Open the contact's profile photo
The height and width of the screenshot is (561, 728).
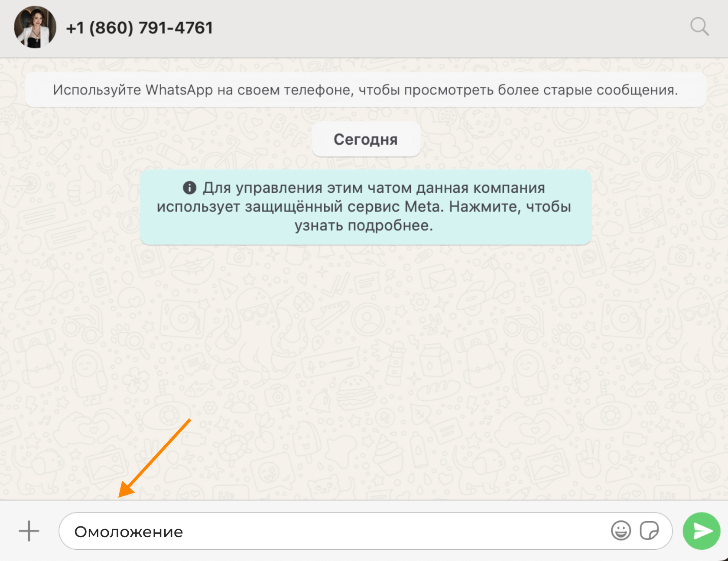(35, 27)
